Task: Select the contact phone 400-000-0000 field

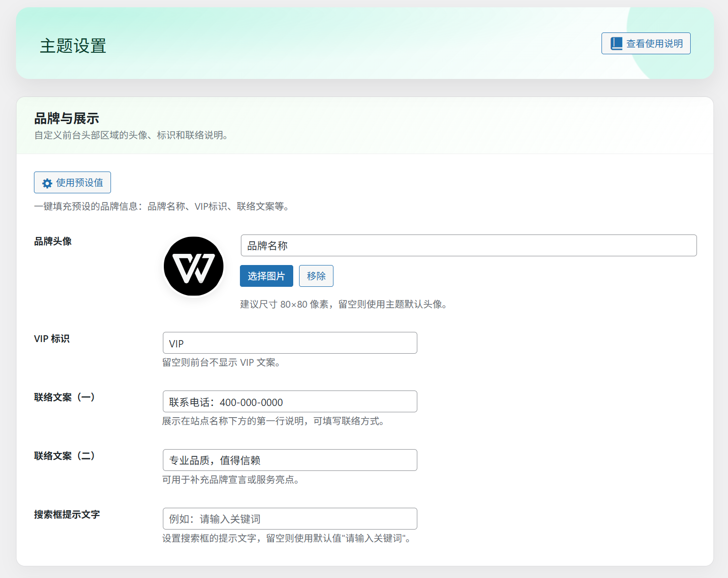Action: (x=290, y=402)
